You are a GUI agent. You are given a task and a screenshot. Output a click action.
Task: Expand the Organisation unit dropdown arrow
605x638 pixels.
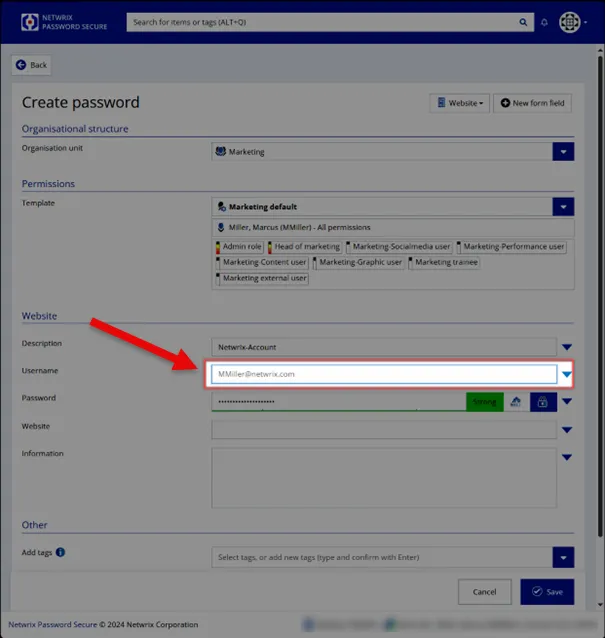[x=563, y=152]
